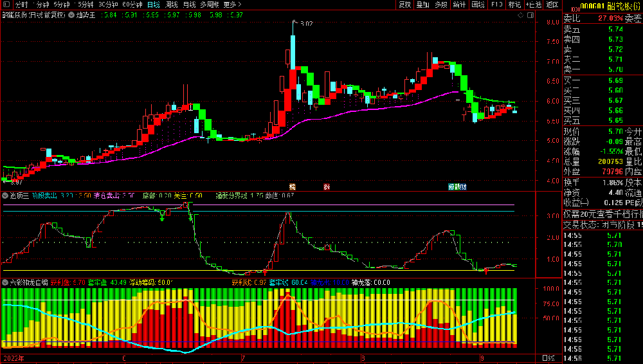Open the 六彩神龙 indicator dropdown

point(5,282)
